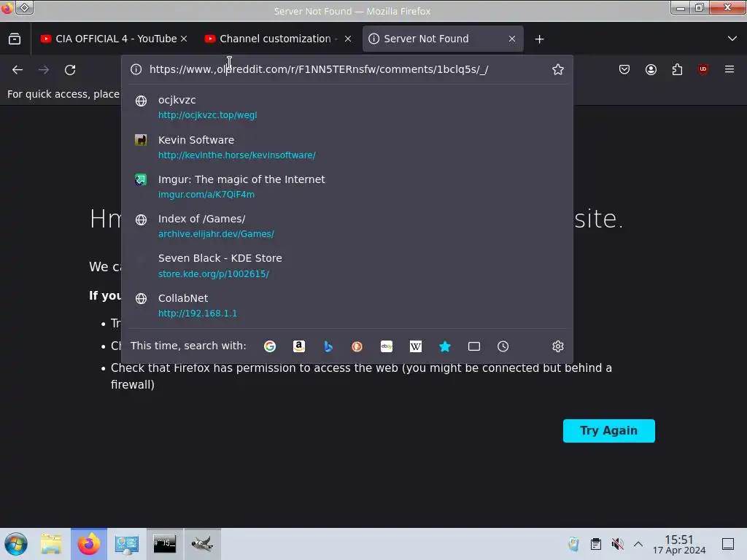Bookmark this page with the star icon
747x560 pixels.
tap(557, 69)
